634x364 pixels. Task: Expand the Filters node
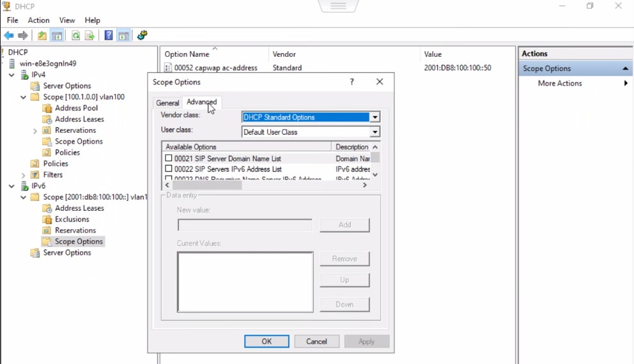pos(24,175)
